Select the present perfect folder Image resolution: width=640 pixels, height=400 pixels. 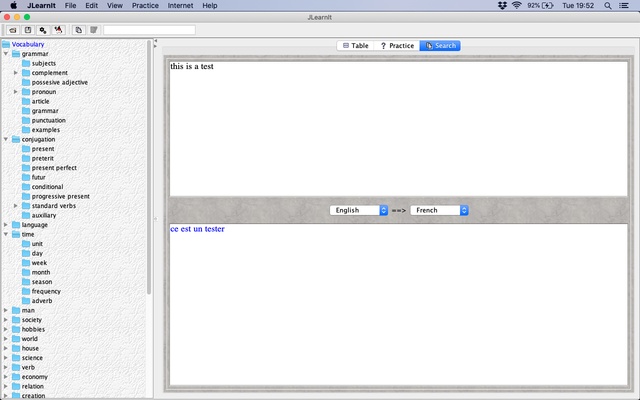click(x=49, y=168)
